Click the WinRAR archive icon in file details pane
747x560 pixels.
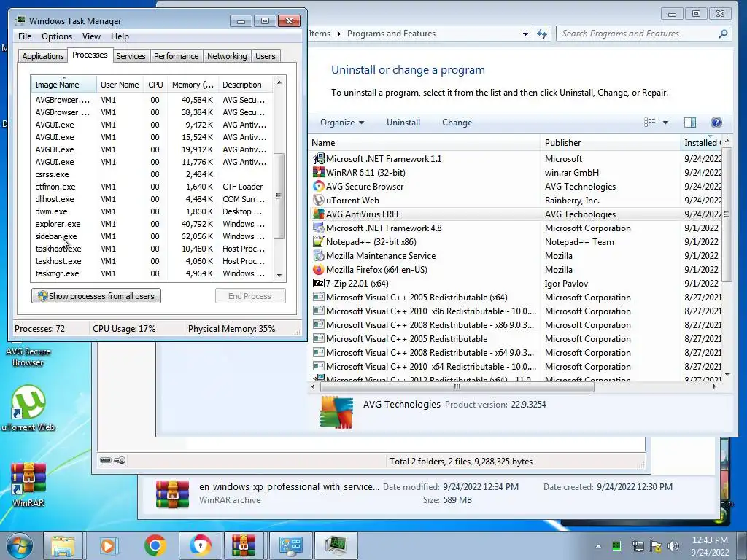(172, 494)
